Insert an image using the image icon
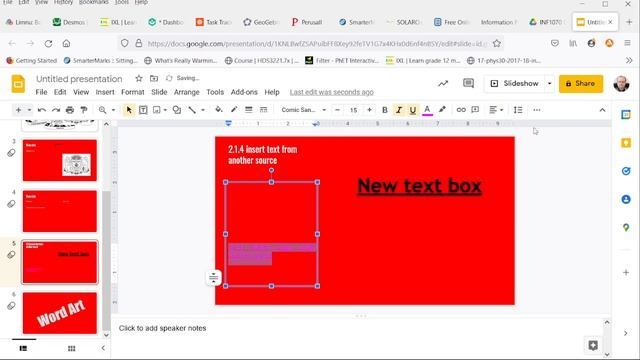Viewport: 640px width, 360px height. tap(157, 110)
